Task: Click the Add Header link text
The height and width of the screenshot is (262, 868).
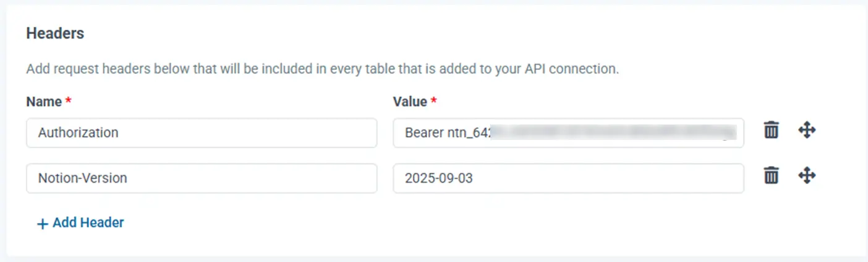Action: click(88, 222)
